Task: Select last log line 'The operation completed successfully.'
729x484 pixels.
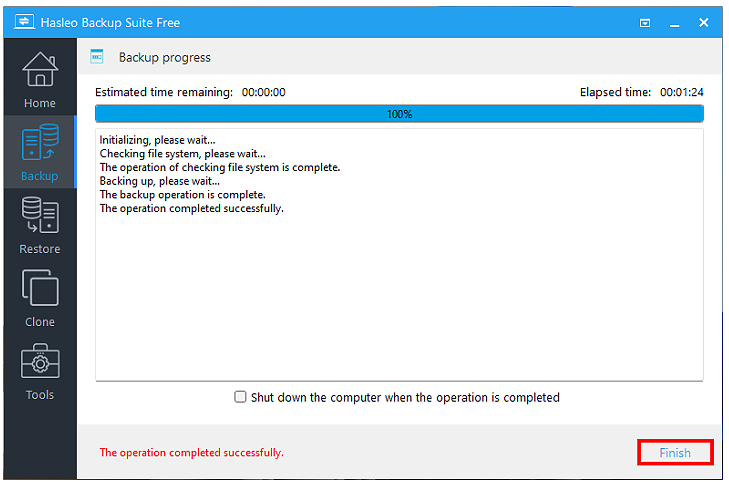Action: (191, 208)
